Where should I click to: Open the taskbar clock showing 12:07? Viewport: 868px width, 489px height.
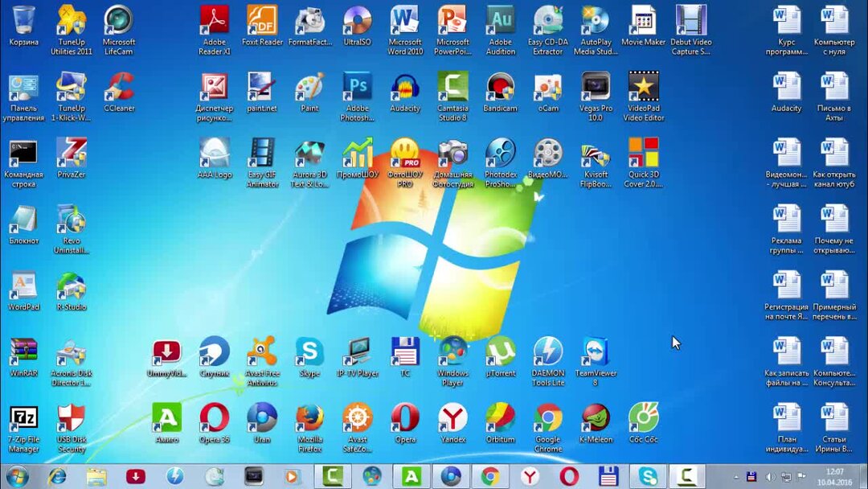click(835, 477)
